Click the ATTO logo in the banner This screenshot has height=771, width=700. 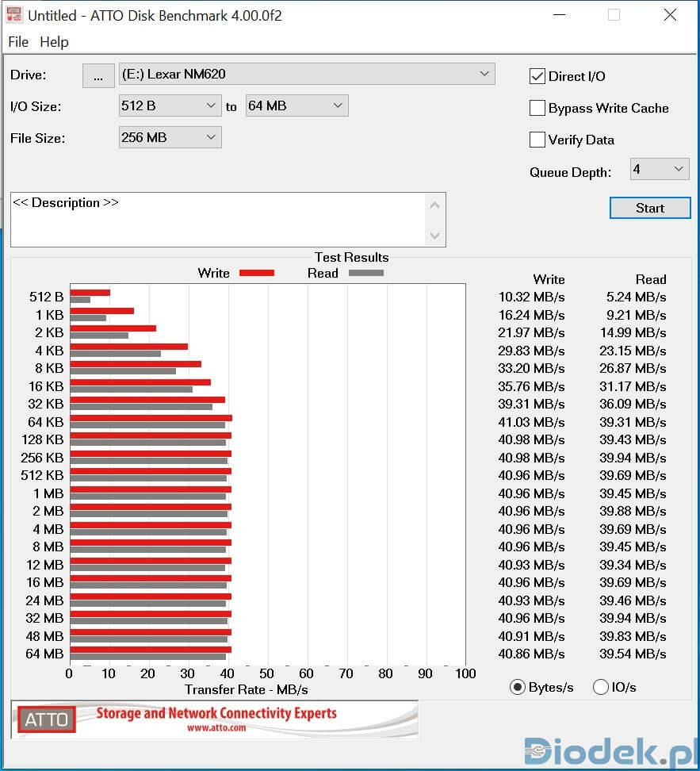pyautogui.click(x=47, y=719)
